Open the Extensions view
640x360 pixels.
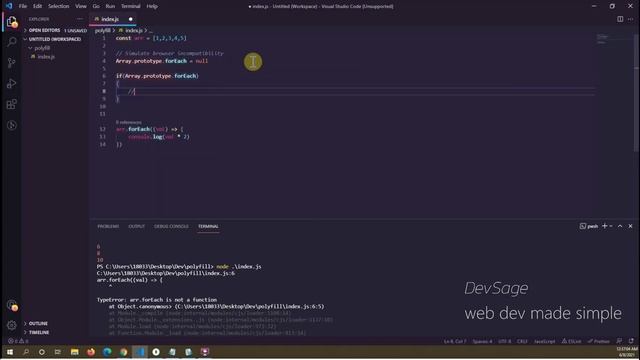[12, 104]
